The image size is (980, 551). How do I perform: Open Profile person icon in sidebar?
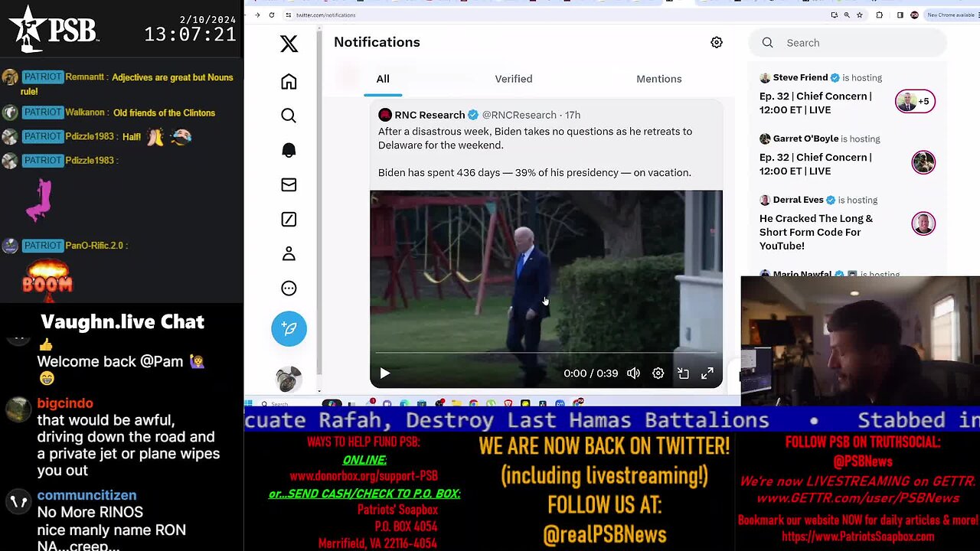coord(289,253)
